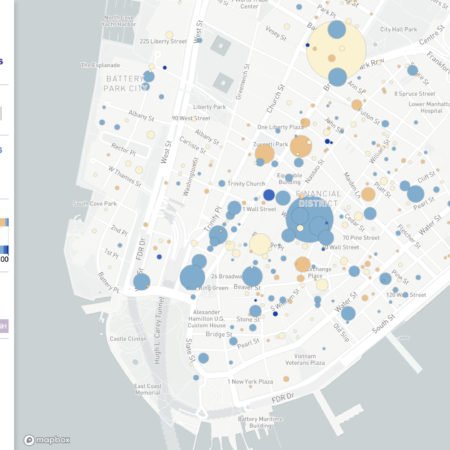Select the East Coast Memorial label
Image resolution: width=450 pixels, height=450 pixels.
click(x=148, y=389)
